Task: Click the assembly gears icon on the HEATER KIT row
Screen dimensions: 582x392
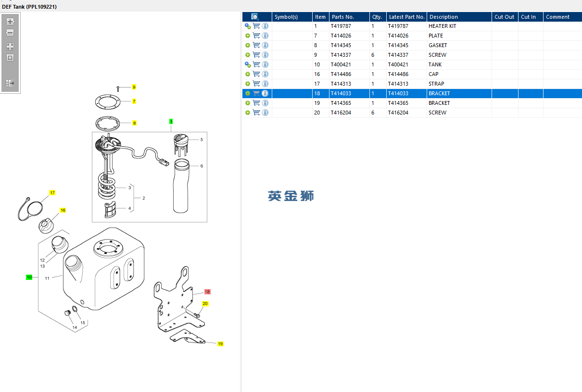Action: click(x=248, y=26)
